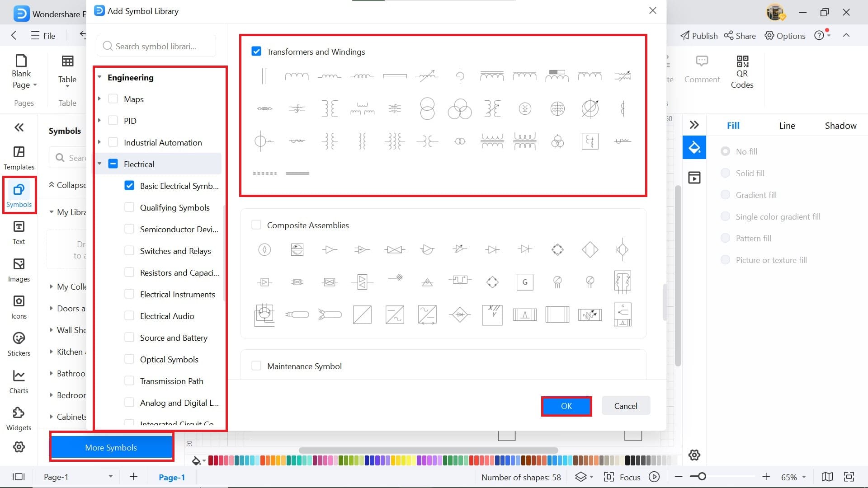
Task: Check the Maps library checkbox
Action: 113,99
